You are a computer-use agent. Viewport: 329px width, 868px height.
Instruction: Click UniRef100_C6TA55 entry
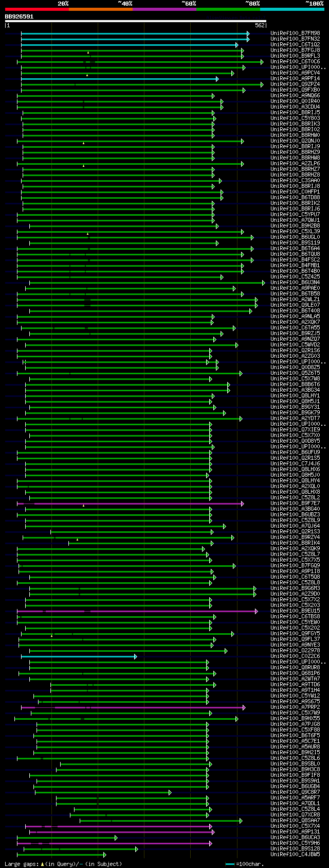click(295, 328)
